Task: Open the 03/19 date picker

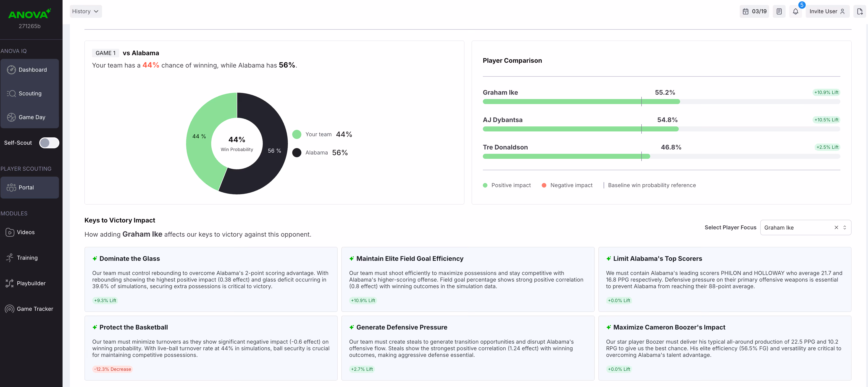Action: (754, 11)
